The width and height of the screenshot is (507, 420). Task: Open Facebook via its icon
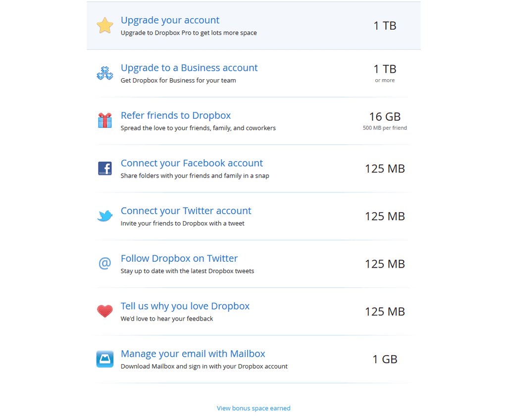(104, 168)
